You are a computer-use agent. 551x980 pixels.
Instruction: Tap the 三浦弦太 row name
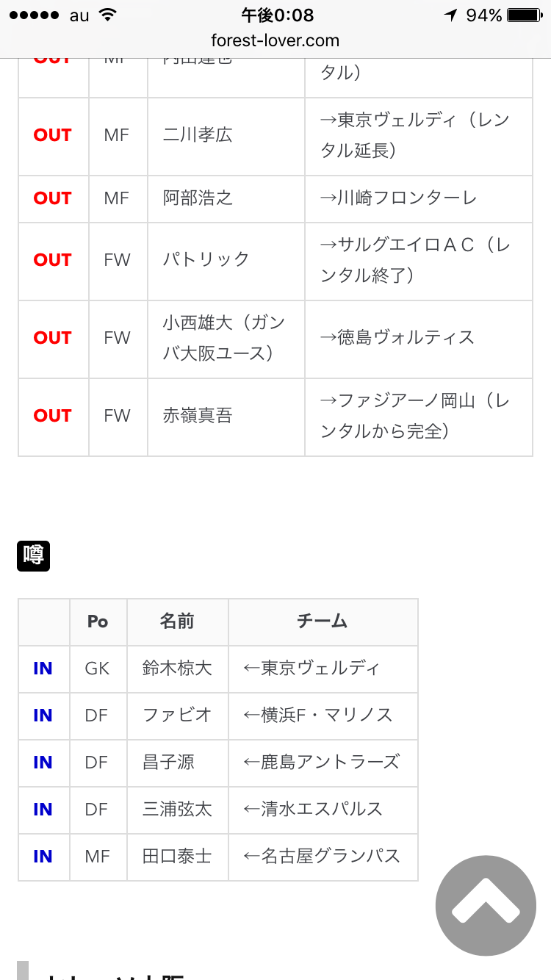click(177, 810)
